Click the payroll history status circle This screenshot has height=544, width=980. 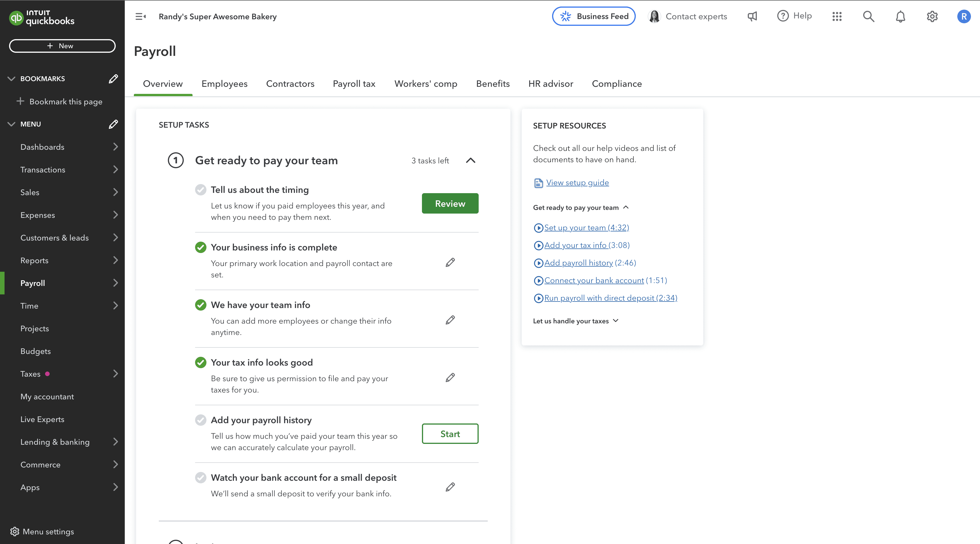pyautogui.click(x=200, y=420)
